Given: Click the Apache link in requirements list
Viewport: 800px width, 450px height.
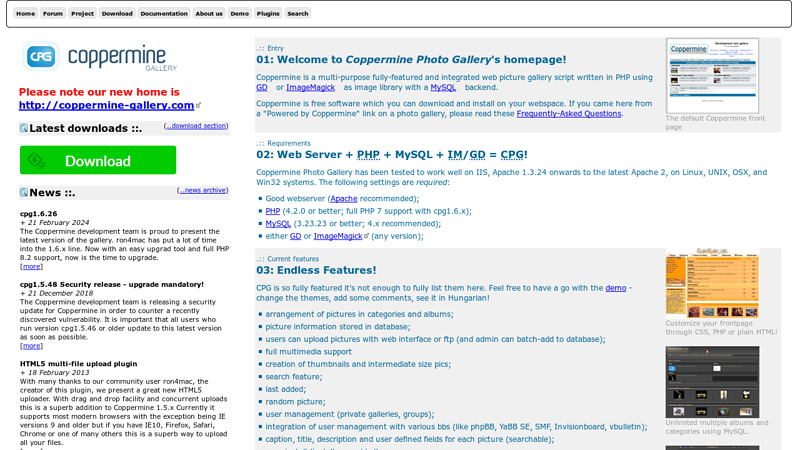Looking at the screenshot, I should pos(343,198).
